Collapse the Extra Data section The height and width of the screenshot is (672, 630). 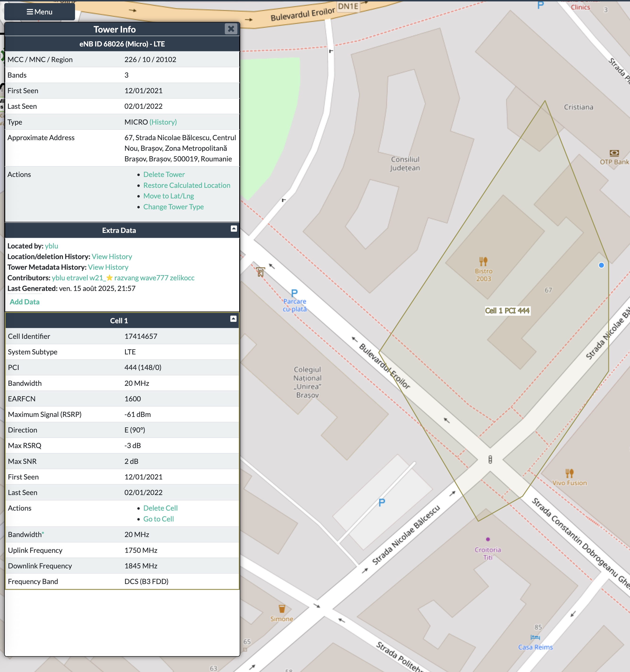click(x=234, y=229)
